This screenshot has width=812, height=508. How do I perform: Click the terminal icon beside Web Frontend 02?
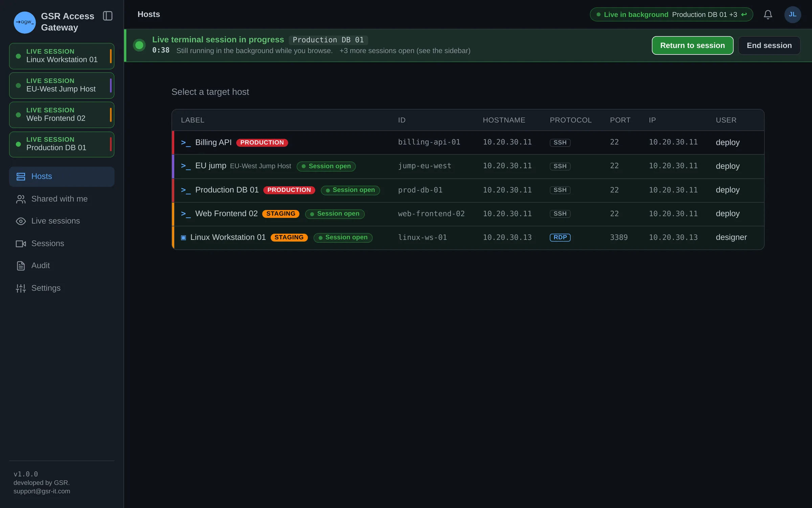pyautogui.click(x=186, y=214)
